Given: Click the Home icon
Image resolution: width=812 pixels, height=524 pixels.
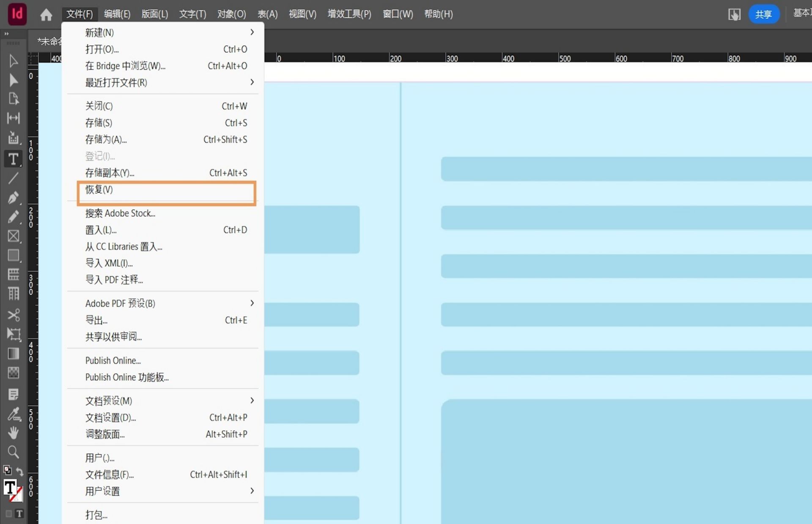Looking at the screenshot, I should 46,15.
